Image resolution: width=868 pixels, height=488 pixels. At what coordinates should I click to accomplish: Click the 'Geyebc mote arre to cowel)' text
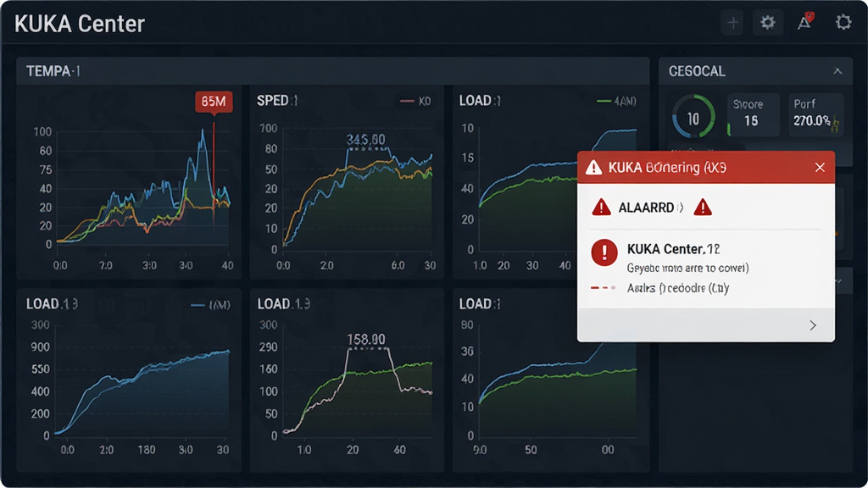click(687, 269)
